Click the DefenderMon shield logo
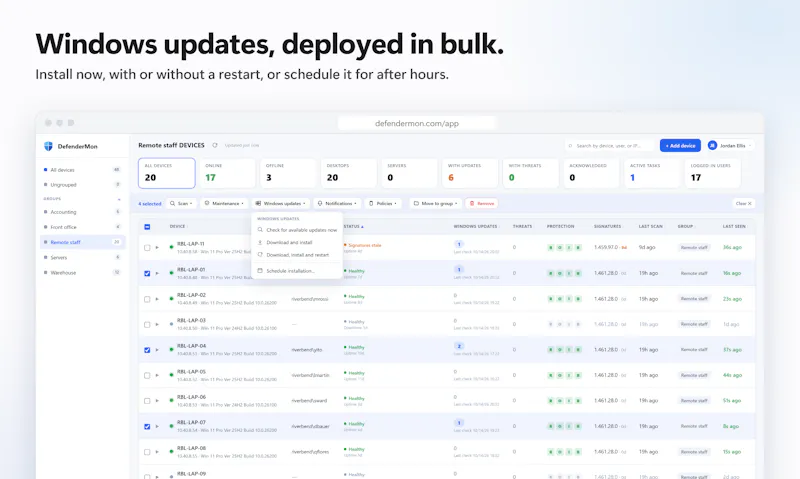The image size is (800, 479). (x=48, y=146)
